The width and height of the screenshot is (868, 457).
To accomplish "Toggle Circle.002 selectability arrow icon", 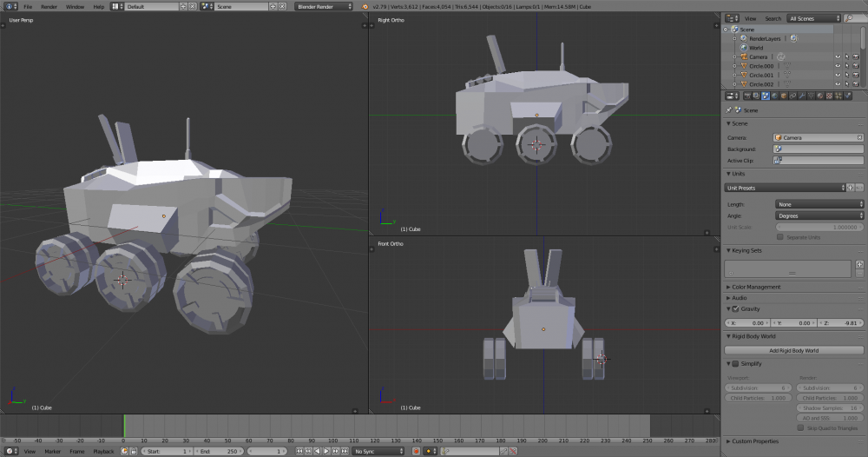I will (846, 84).
